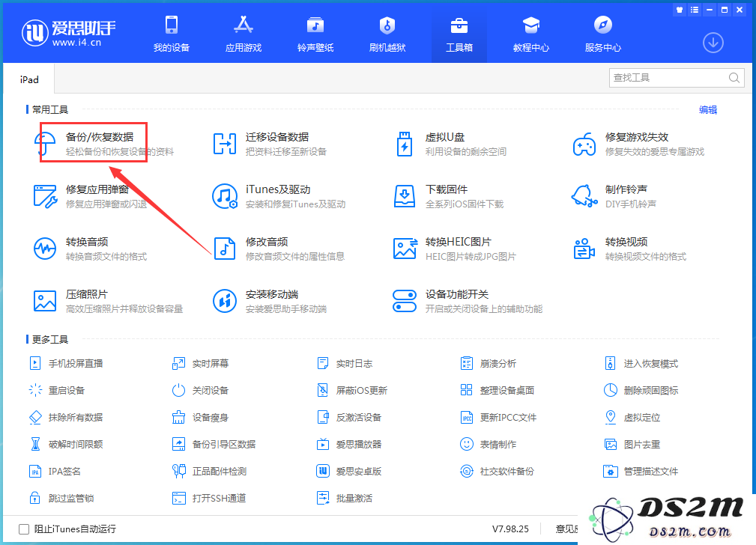
Task: Click 编辑 link for 常用工具
Action: [708, 110]
